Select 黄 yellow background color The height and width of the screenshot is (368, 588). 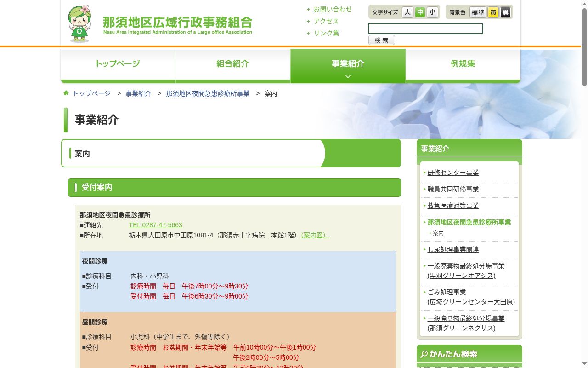[493, 12]
